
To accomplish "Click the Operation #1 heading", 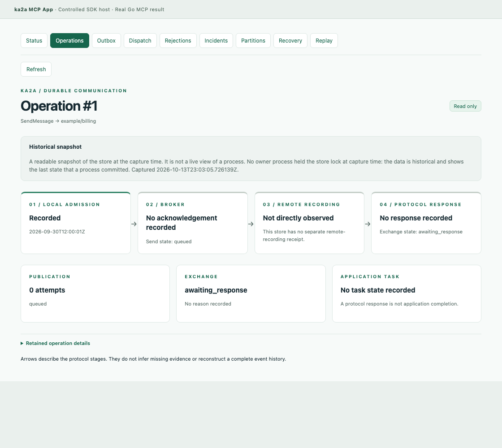I will (x=59, y=106).
